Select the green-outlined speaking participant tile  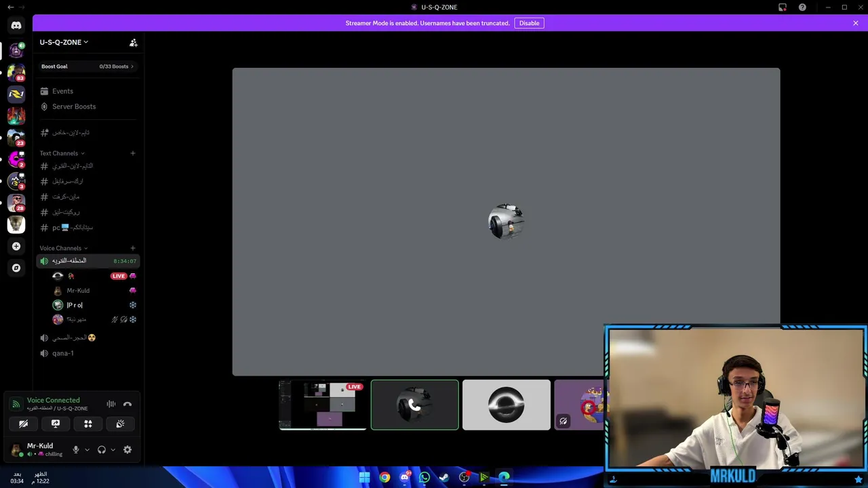pyautogui.click(x=415, y=405)
